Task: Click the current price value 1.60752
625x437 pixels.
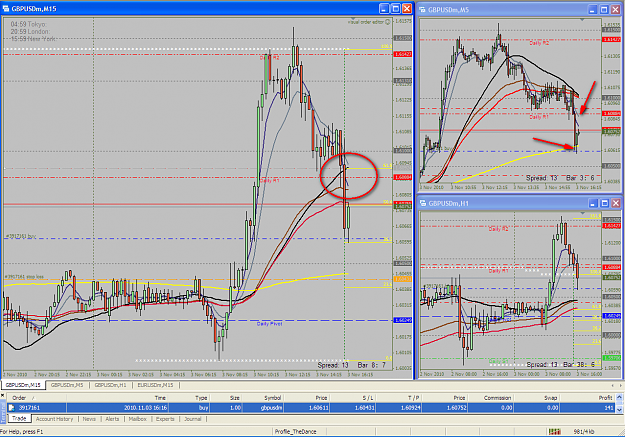Action: tap(455, 408)
